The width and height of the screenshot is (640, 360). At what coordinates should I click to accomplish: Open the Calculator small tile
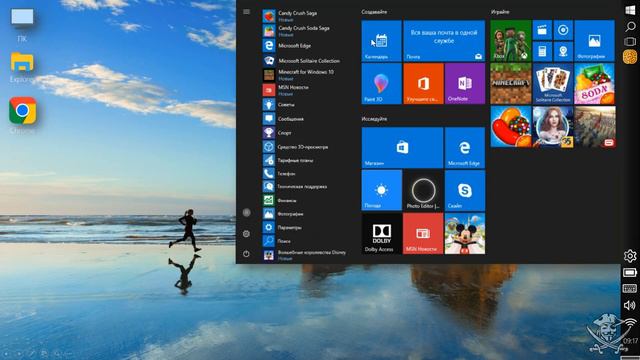pyautogui.click(x=542, y=51)
